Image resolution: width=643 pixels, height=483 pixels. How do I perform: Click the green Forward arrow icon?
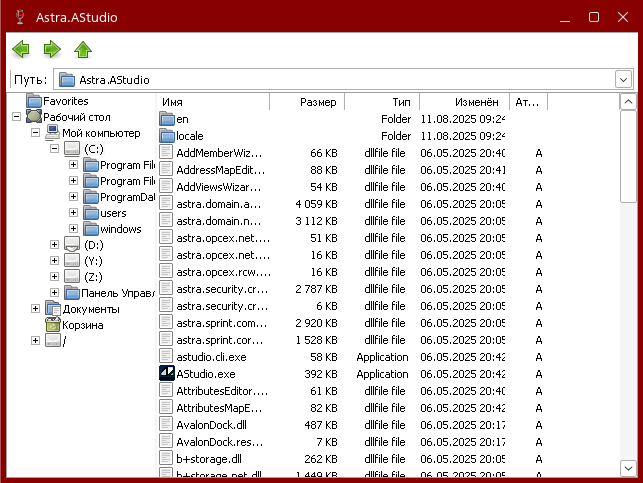52,49
